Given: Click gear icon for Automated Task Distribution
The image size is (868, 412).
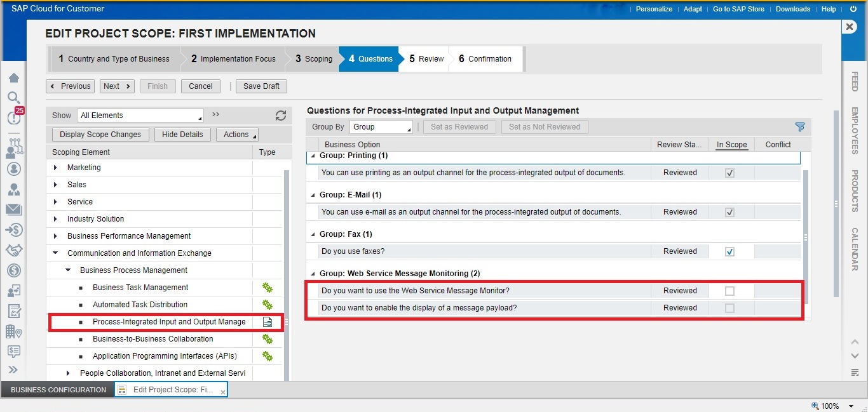Looking at the screenshot, I should 268,305.
